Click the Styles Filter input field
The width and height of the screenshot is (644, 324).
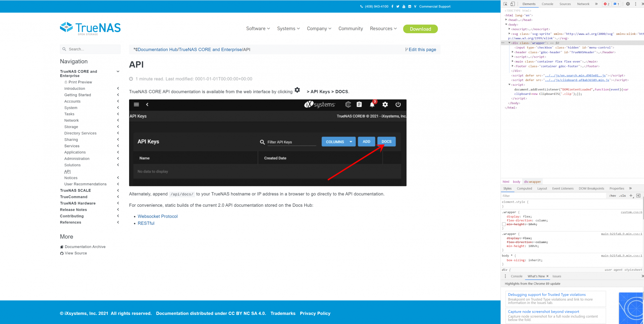[553, 196]
